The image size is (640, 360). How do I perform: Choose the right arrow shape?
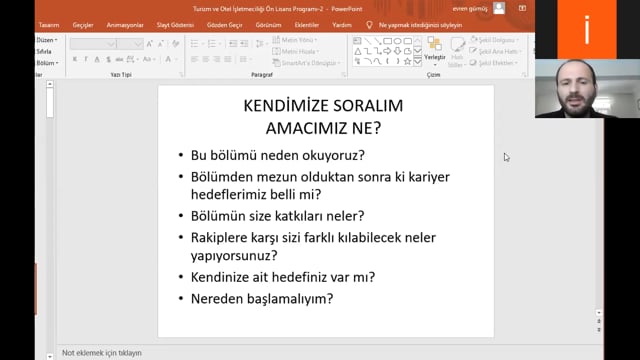[x=387, y=51]
